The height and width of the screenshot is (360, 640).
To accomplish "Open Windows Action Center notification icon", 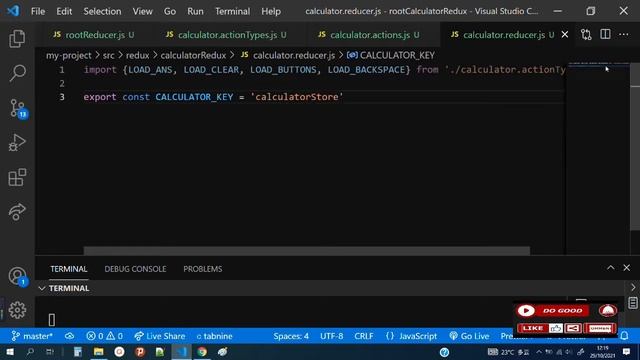I will [x=627, y=352].
